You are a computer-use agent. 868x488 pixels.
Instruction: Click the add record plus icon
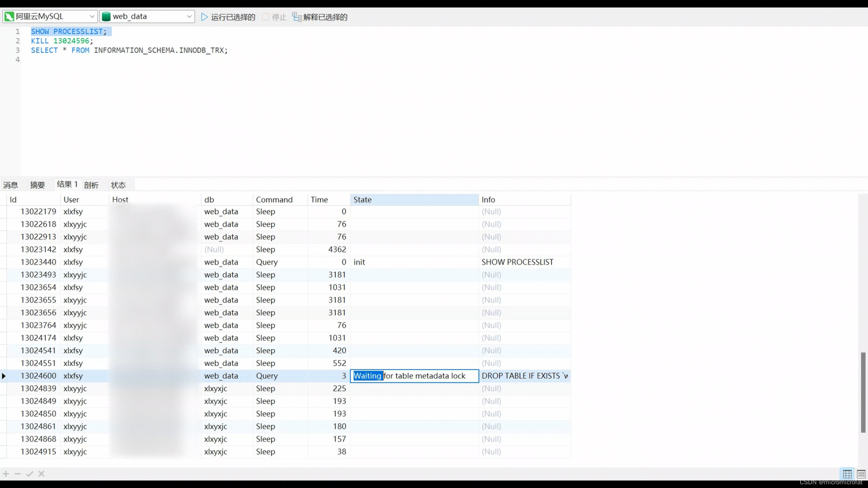pyautogui.click(x=6, y=474)
